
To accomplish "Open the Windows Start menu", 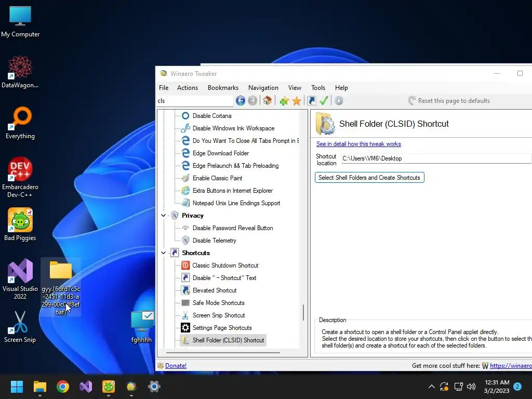I will pyautogui.click(x=17, y=387).
